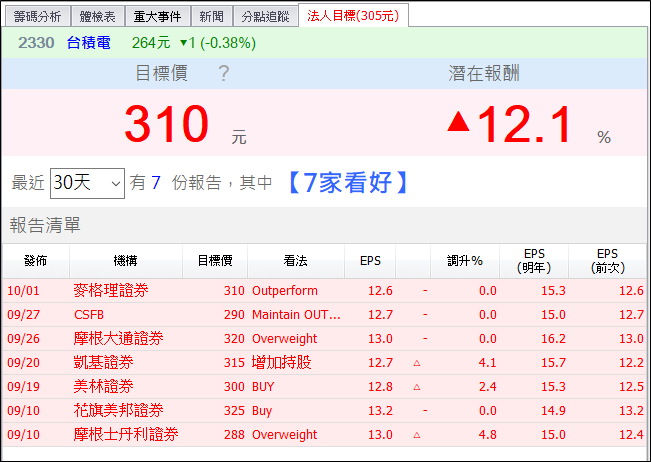Click the 4.8 upgrade percent cell
The height and width of the screenshot is (462, 651).
tap(487, 435)
